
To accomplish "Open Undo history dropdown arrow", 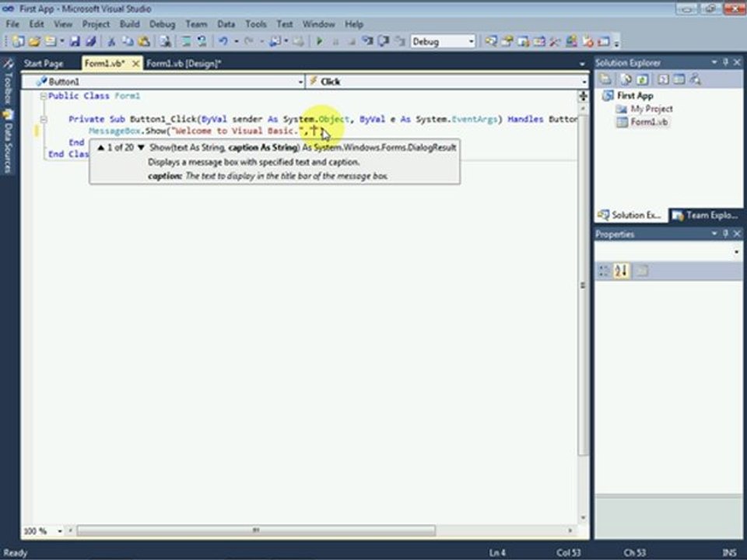I will 236,41.
